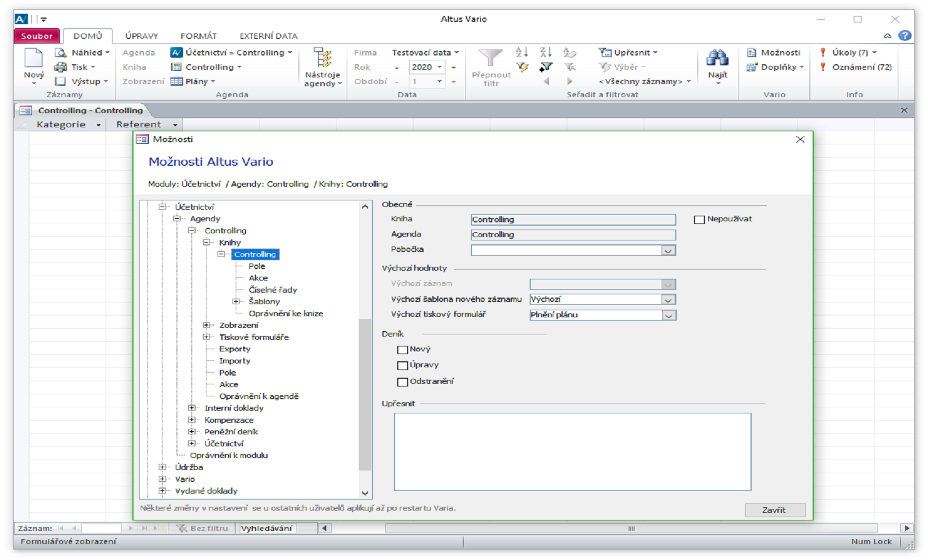Open Náhled print preview
This screenshot has width=928, height=560.
(x=82, y=53)
